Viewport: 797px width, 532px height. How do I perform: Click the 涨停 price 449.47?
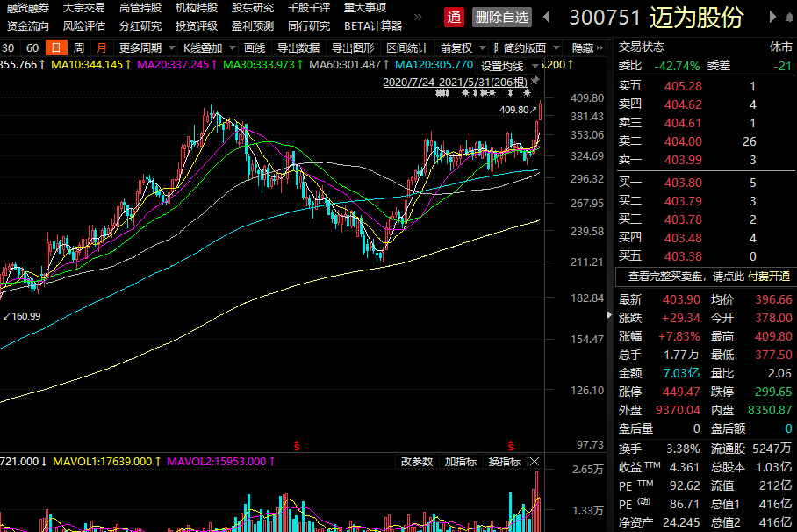pos(681,392)
